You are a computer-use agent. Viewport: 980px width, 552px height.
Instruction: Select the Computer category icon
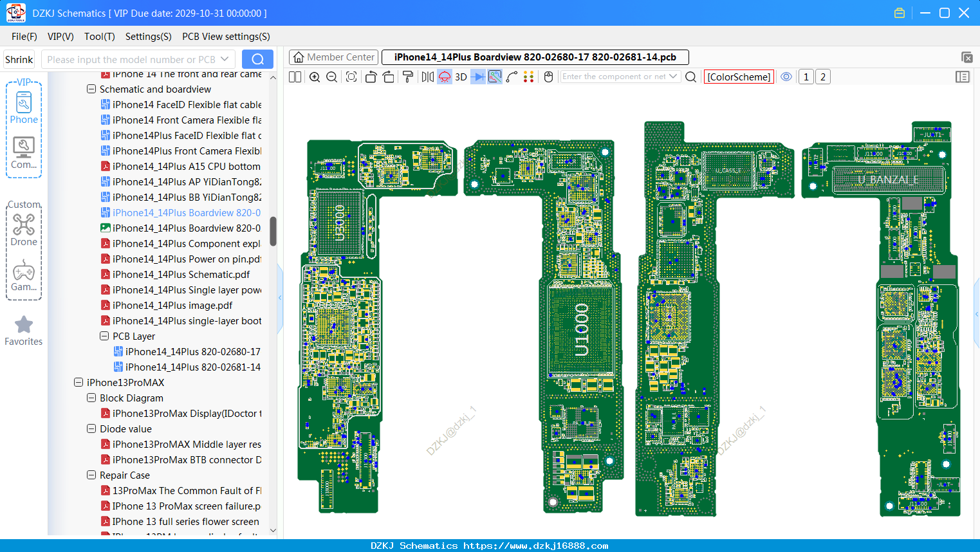click(24, 153)
